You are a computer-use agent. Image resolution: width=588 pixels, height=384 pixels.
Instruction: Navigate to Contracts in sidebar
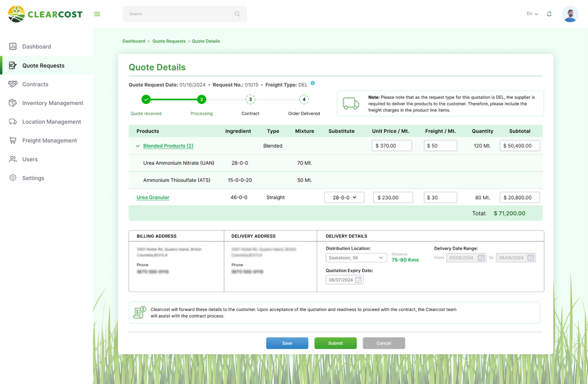(x=35, y=84)
